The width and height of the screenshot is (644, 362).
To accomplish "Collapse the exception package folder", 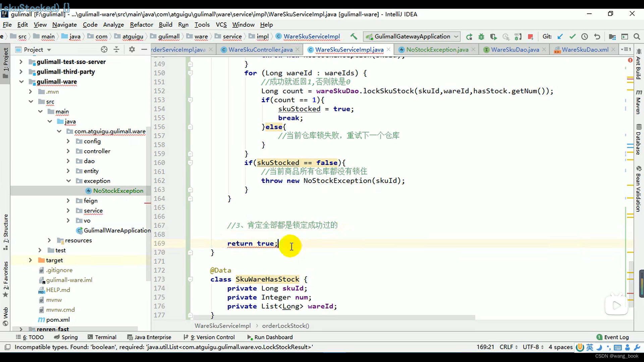I will pyautogui.click(x=68, y=181).
